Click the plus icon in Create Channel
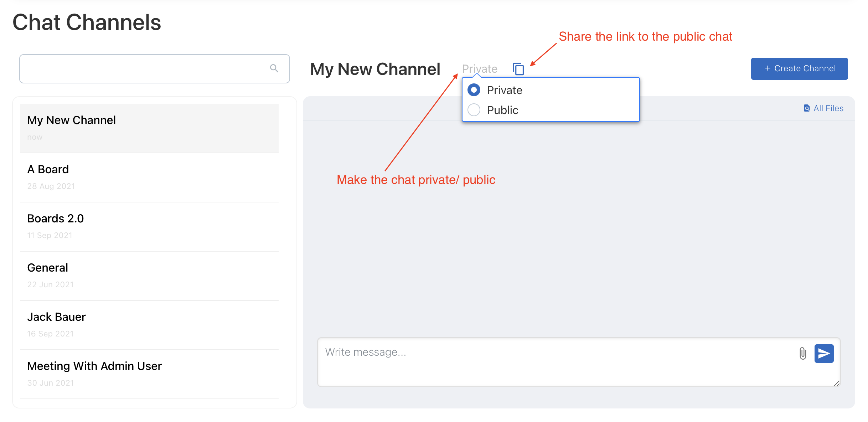The image size is (868, 422). (x=768, y=68)
